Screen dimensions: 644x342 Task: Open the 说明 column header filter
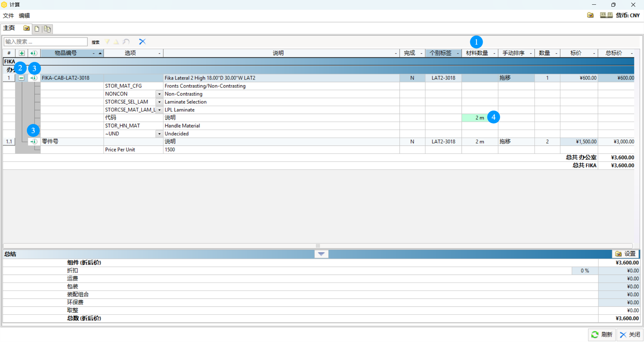(396, 53)
